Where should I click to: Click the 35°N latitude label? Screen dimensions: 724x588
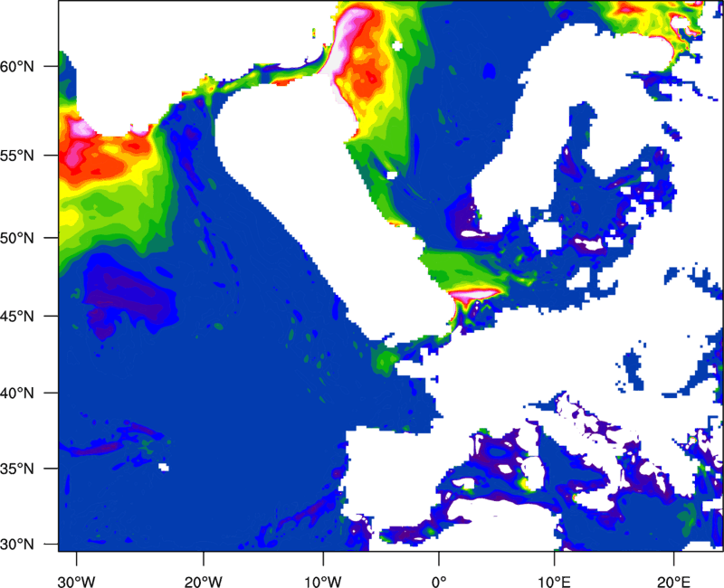pyautogui.click(x=17, y=469)
